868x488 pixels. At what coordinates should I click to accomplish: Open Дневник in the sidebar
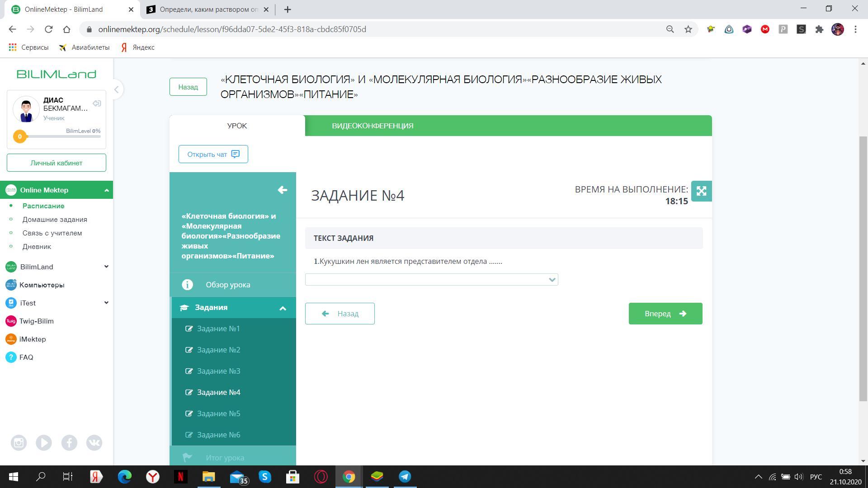pyautogui.click(x=37, y=247)
